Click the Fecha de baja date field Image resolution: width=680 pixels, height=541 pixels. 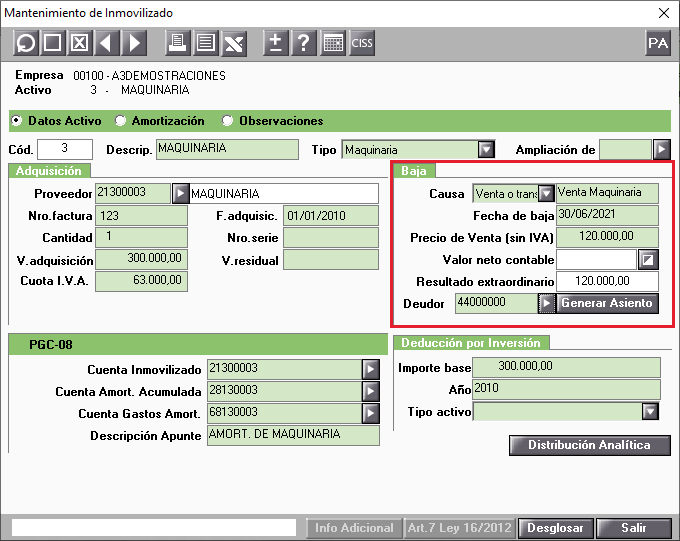click(x=607, y=215)
